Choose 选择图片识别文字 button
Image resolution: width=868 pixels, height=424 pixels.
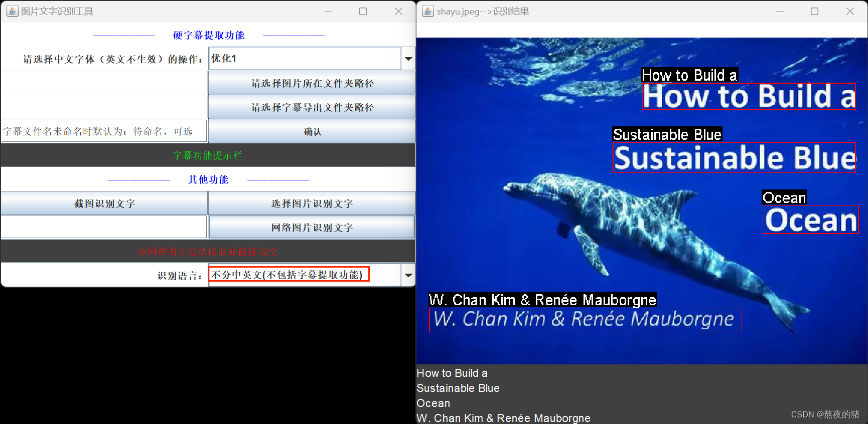(x=312, y=203)
